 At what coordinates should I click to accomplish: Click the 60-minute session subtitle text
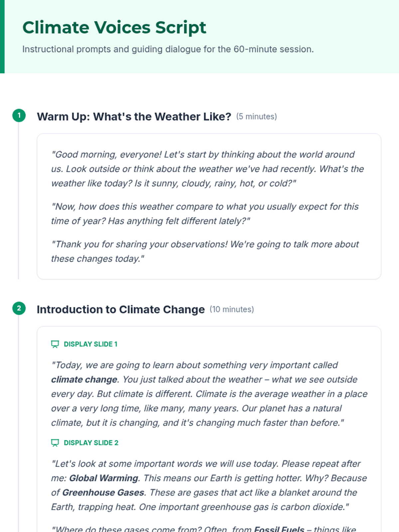click(168, 49)
